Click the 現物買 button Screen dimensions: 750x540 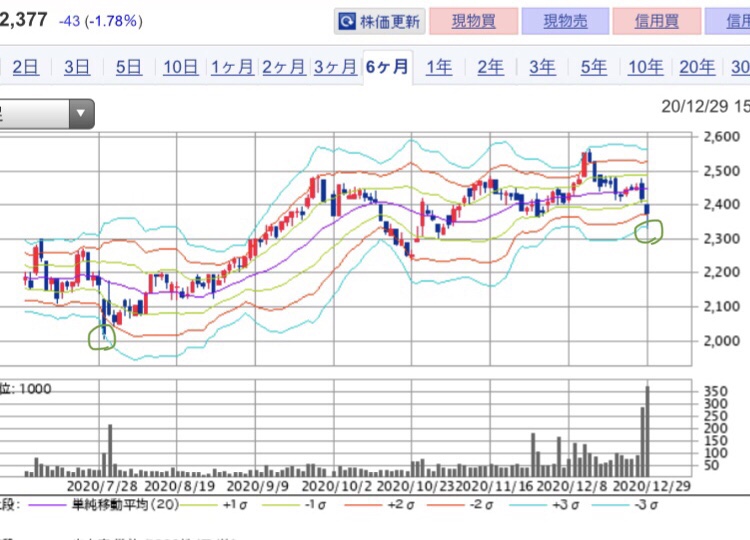474,22
